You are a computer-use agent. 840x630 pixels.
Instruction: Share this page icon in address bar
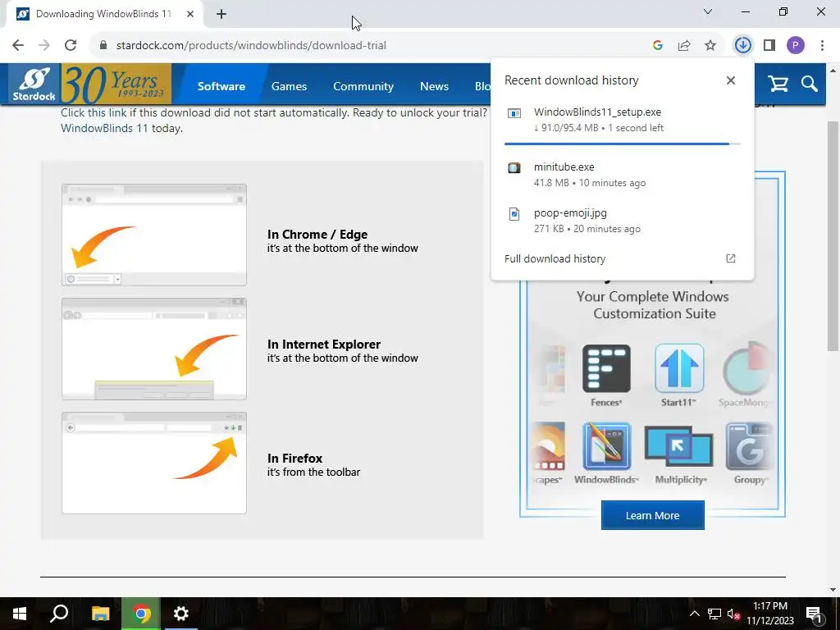pyautogui.click(x=684, y=46)
